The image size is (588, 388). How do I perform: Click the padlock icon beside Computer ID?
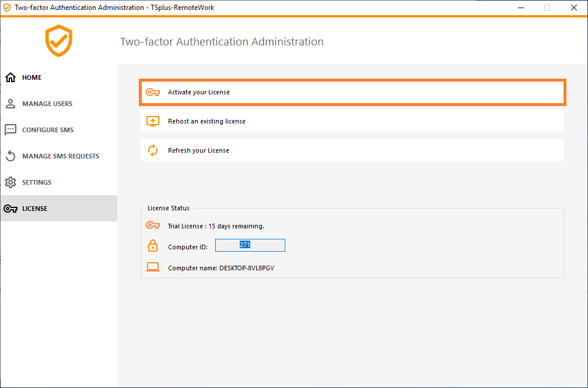(152, 245)
